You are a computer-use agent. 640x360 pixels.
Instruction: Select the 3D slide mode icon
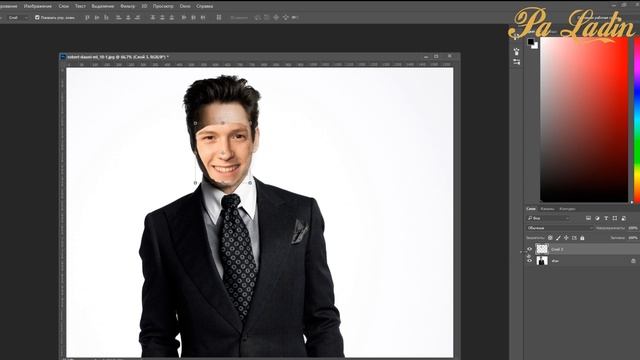(285, 18)
